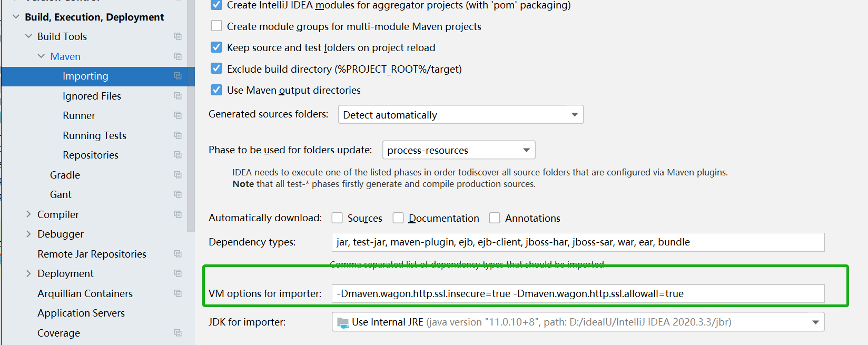Click project-level icon beside Maven
This screenshot has height=345, width=868.
pyautogui.click(x=178, y=56)
